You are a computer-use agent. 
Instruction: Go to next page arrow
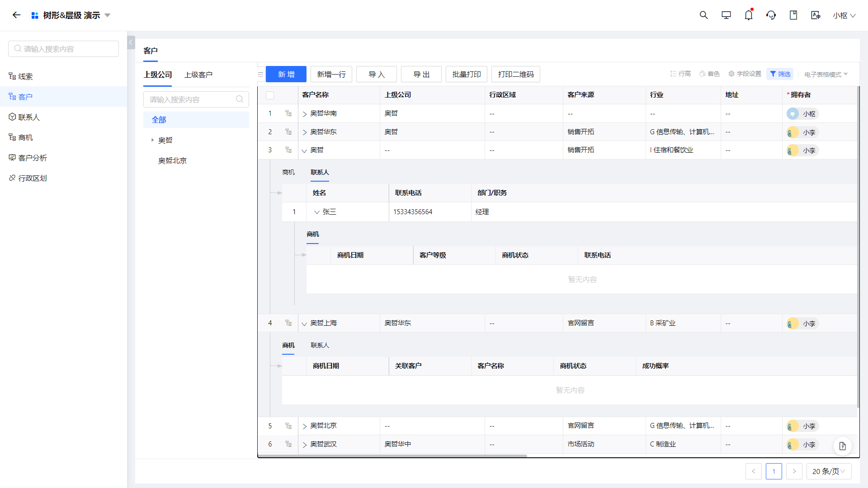(x=794, y=471)
